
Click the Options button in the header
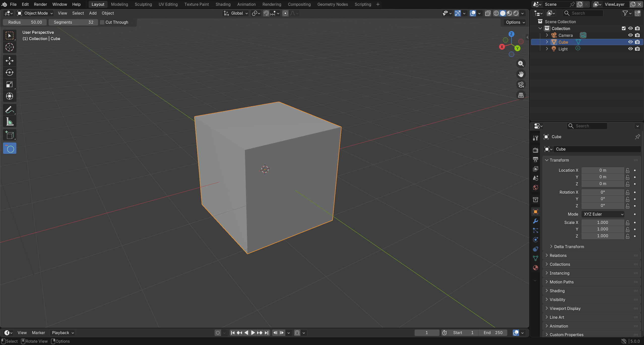coord(514,22)
